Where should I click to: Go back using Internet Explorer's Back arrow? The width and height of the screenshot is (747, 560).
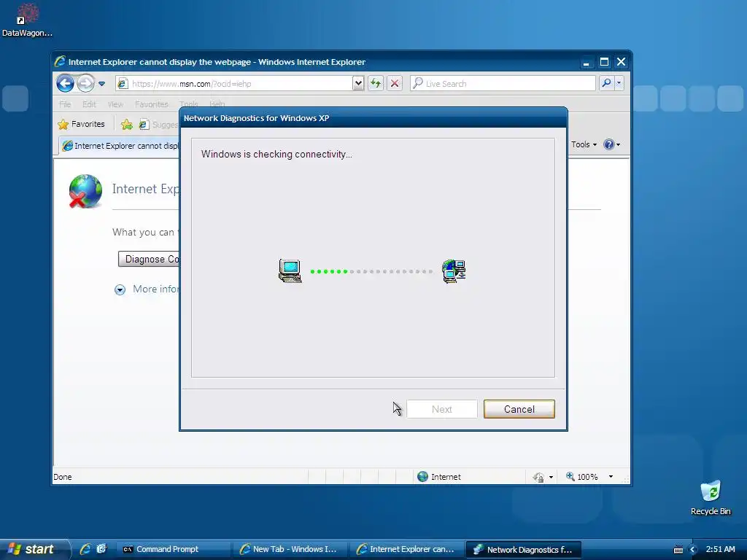point(65,83)
